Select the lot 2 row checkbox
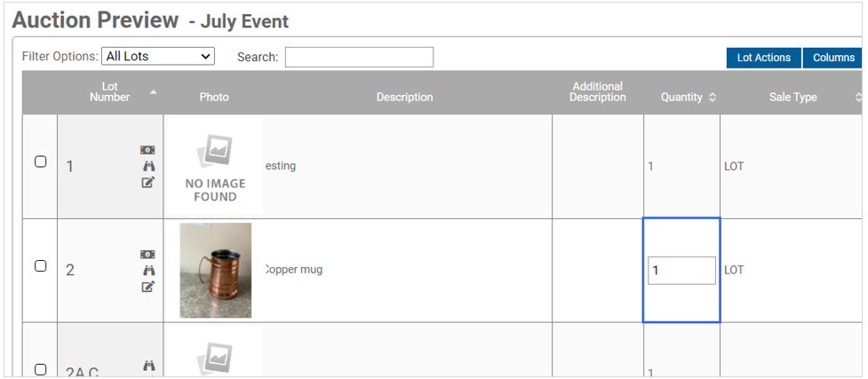 40,265
